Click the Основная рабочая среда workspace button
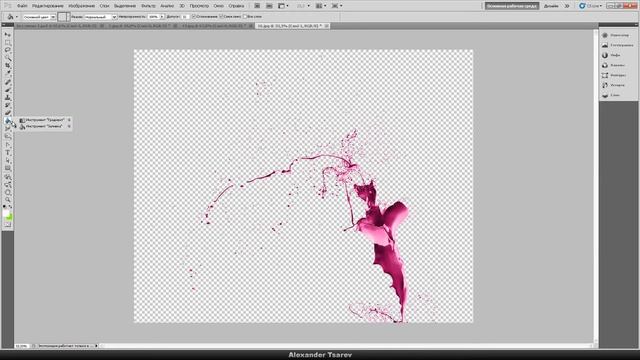The width and height of the screenshot is (640, 360). point(512,6)
